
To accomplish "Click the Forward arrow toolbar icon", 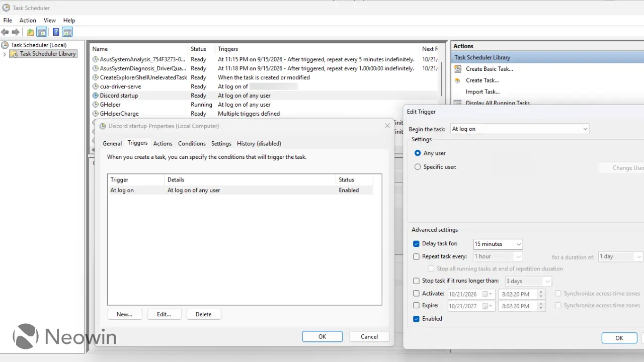I will 16,32.
